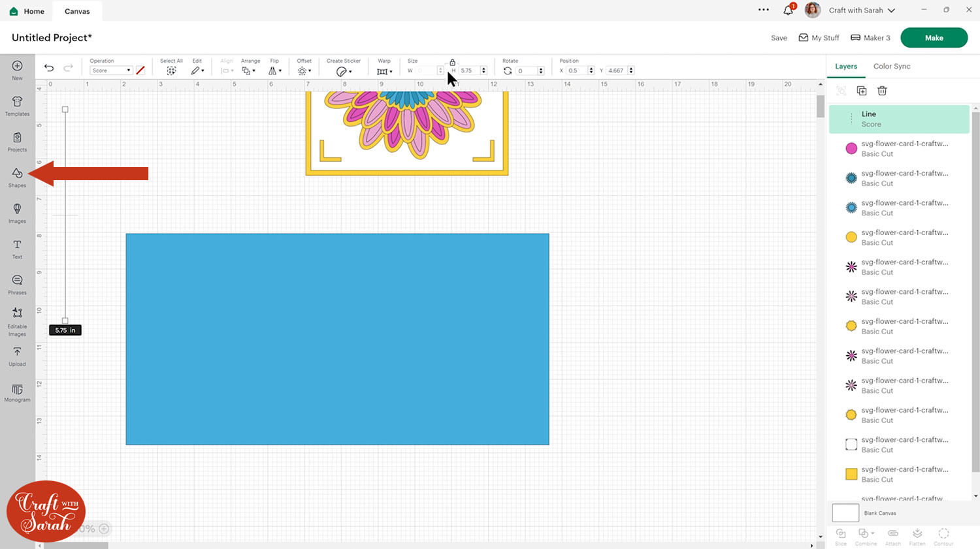Open the Arrange dropdown menu
Screen dimensions: 980x549
point(249,71)
